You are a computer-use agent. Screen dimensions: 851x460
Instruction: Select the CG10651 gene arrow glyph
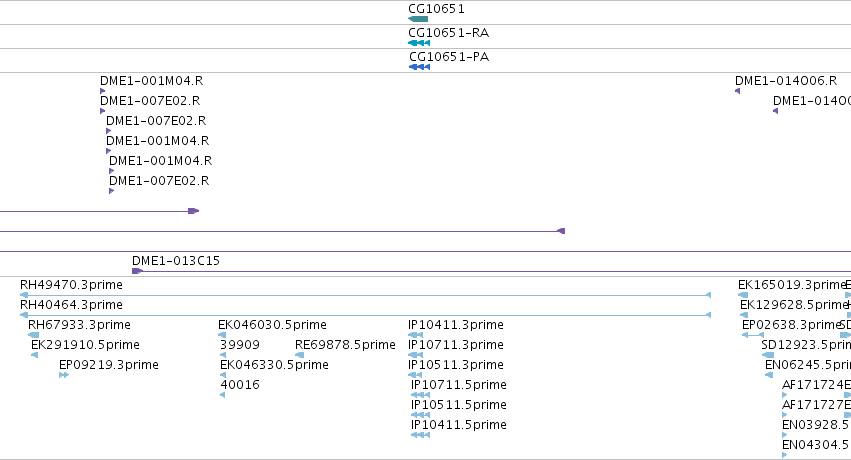coord(418,19)
